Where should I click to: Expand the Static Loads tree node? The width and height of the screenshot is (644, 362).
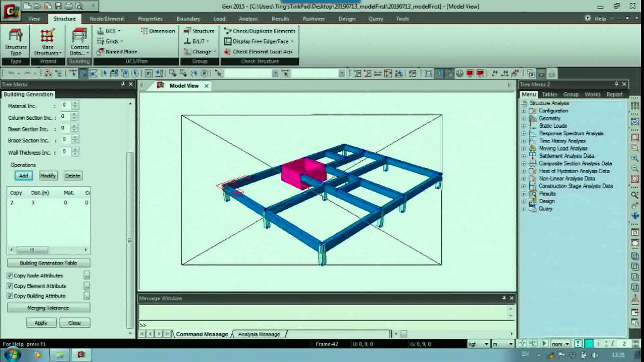(x=524, y=126)
